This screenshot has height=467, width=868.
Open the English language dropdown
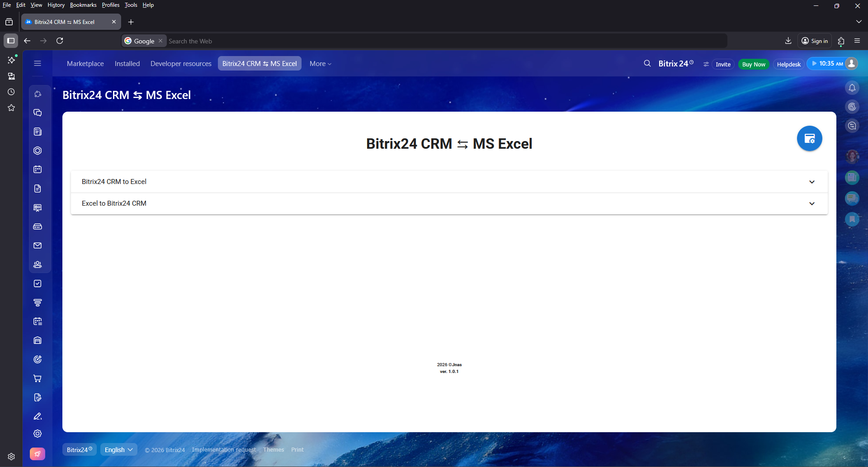(x=118, y=449)
